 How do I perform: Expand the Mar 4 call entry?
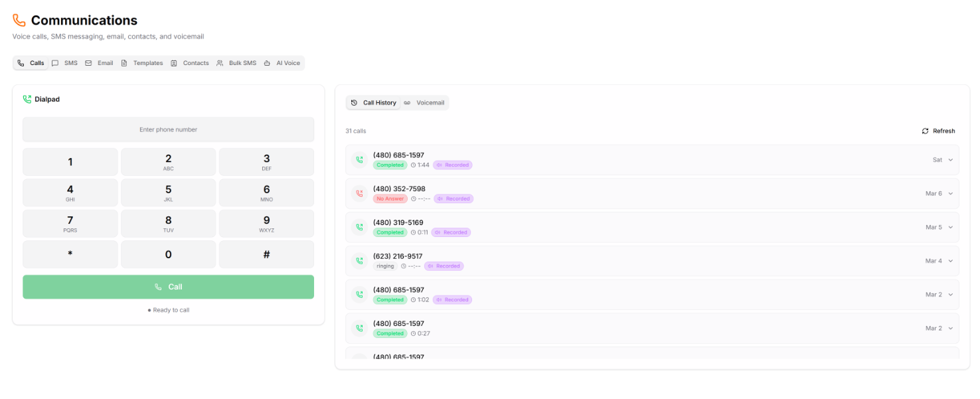tap(950, 261)
